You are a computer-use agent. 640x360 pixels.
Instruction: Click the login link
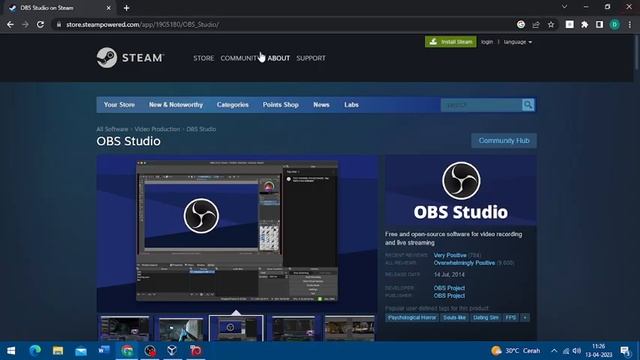click(x=487, y=42)
